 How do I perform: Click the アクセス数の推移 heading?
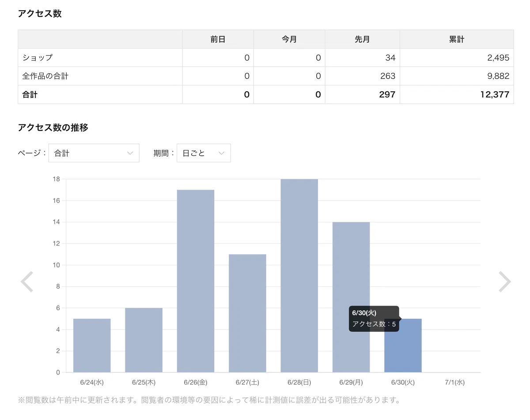(53, 127)
